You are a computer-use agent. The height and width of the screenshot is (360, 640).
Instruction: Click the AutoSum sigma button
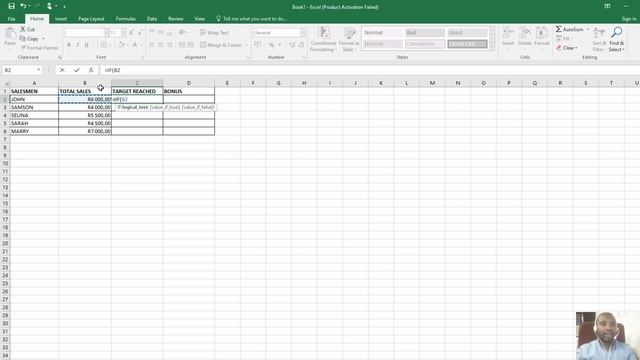pos(570,29)
